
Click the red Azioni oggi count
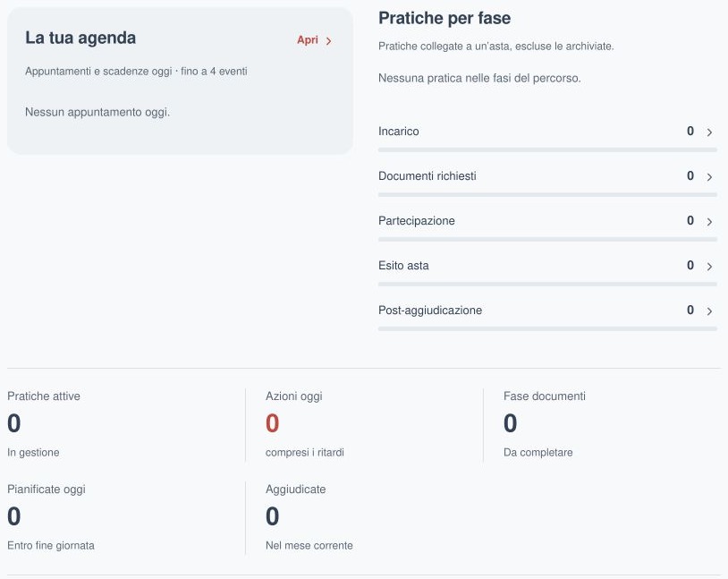pos(273,423)
